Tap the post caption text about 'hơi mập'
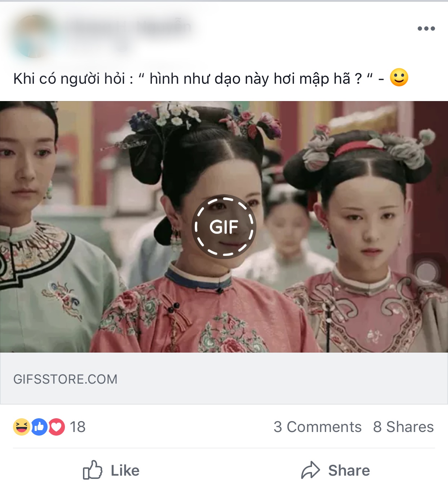 click(201, 78)
